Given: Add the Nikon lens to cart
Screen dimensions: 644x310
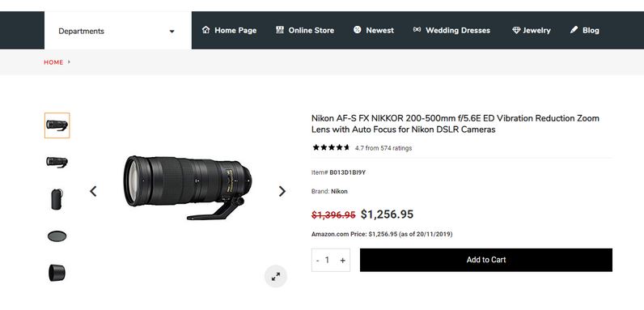Looking at the screenshot, I should [486, 260].
